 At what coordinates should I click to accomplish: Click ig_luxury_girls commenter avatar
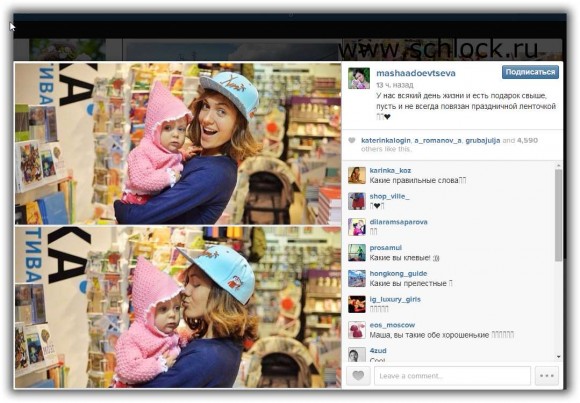(357, 304)
